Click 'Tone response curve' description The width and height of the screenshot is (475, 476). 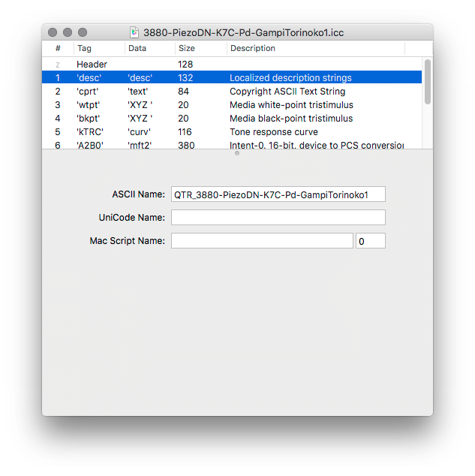(x=274, y=132)
